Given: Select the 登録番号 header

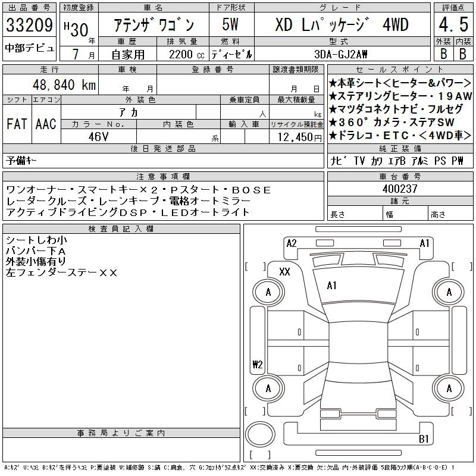Looking at the screenshot, I should click(212, 70).
